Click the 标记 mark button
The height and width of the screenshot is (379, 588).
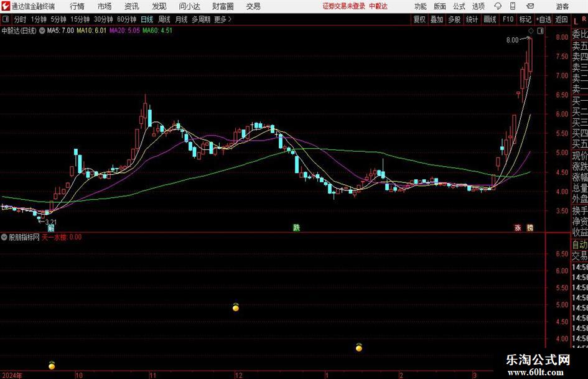(525, 19)
